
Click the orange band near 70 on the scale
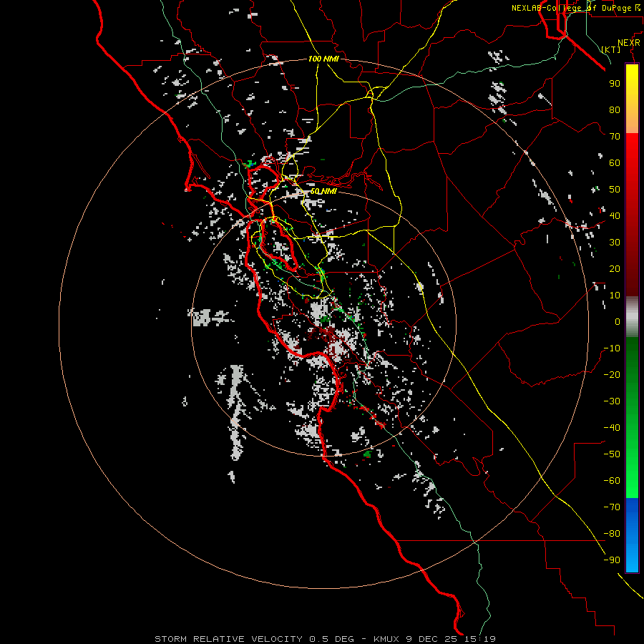tap(632, 123)
